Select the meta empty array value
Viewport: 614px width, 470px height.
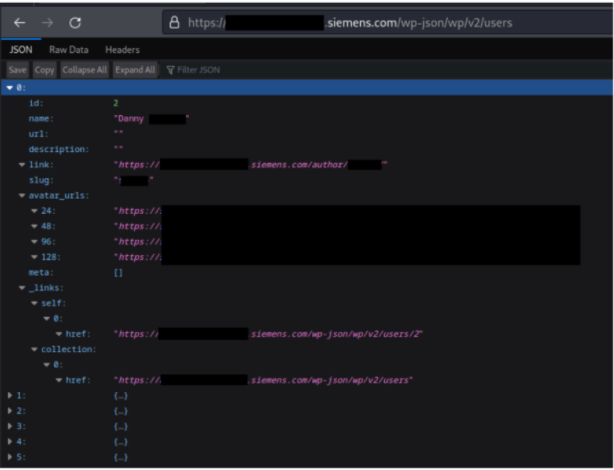118,273
